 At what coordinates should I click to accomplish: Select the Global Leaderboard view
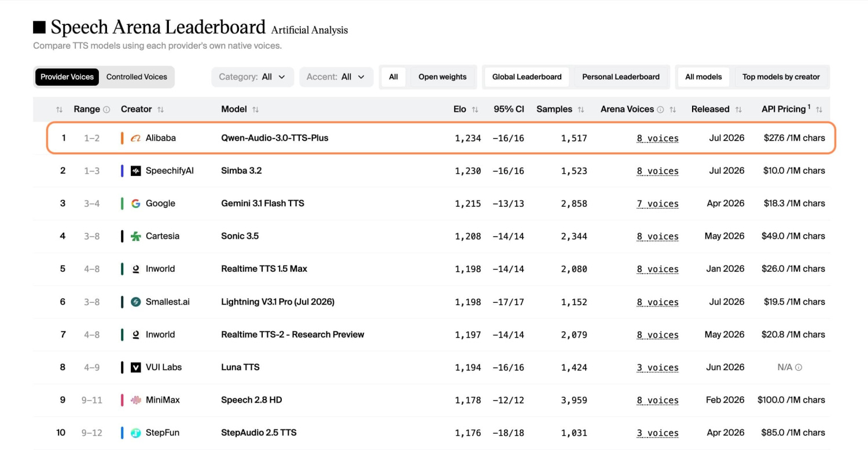527,76
